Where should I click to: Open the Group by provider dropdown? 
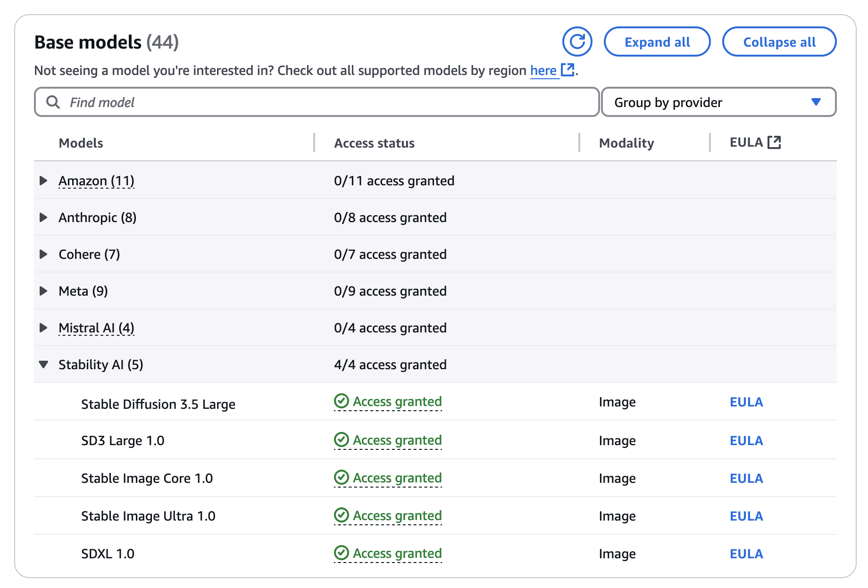pyautogui.click(x=718, y=102)
